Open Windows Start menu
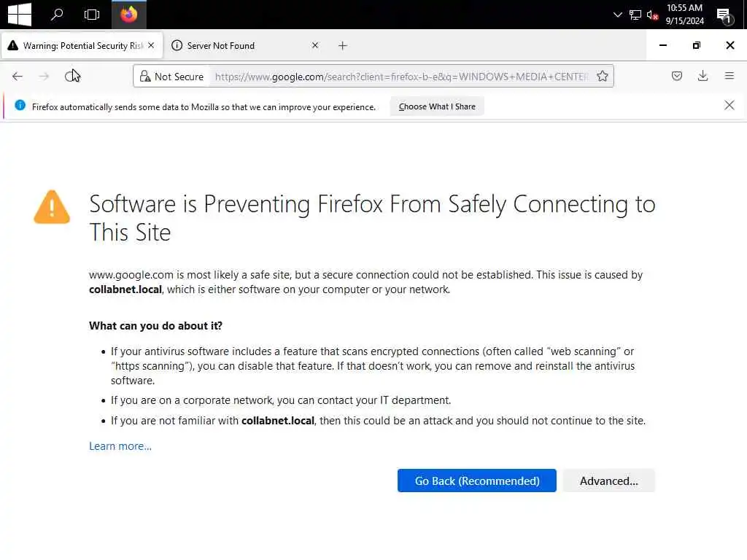747x560 pixels. coord(19,15)
